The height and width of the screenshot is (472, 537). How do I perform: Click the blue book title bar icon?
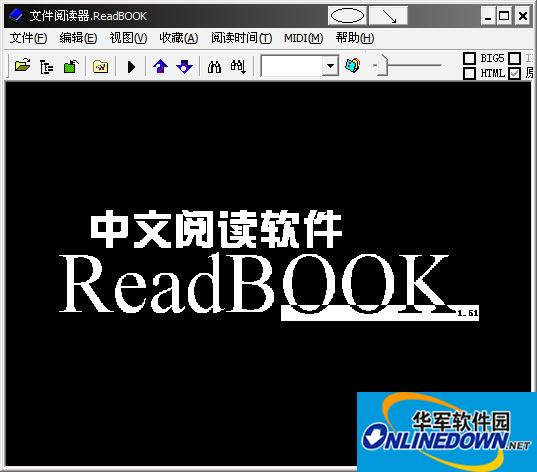pos(16,15)
